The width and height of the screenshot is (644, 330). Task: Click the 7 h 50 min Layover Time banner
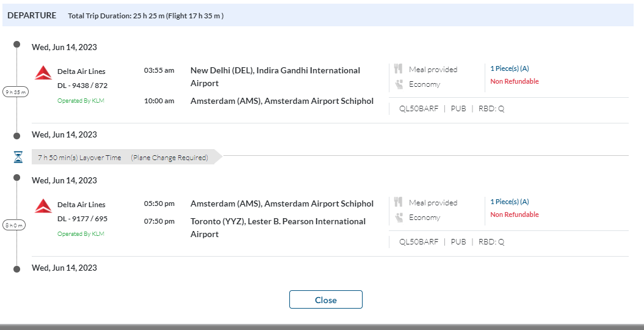(x=122, y=158)
